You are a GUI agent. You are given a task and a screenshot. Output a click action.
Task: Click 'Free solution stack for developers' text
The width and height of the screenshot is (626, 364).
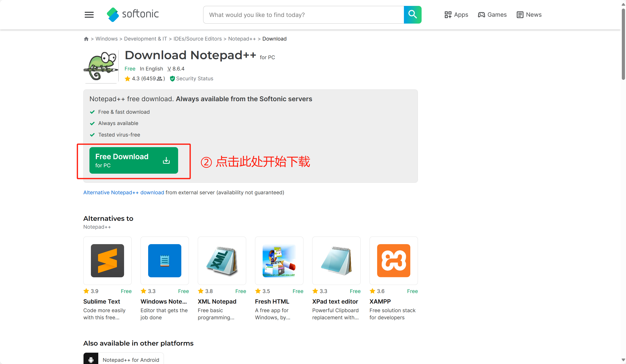pos(393,314)
